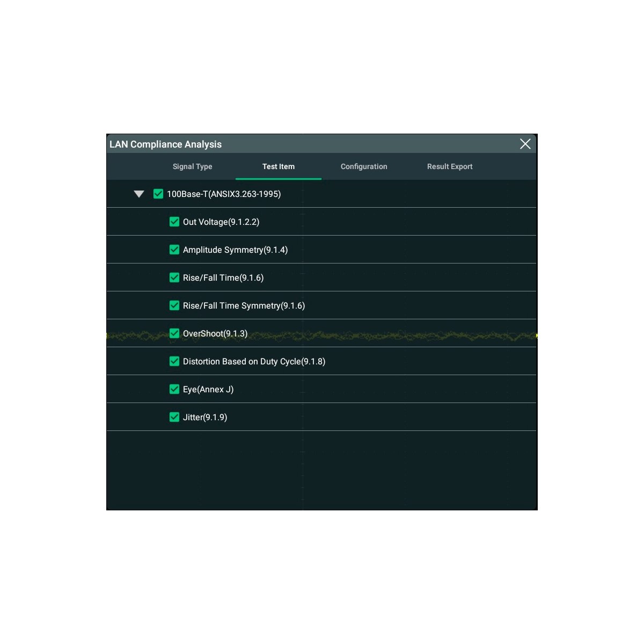The height and width of the screenshot is (644, 644).
Task: Uncheck Distortion Based on Duty Cycle
Action: coord(174,361)
